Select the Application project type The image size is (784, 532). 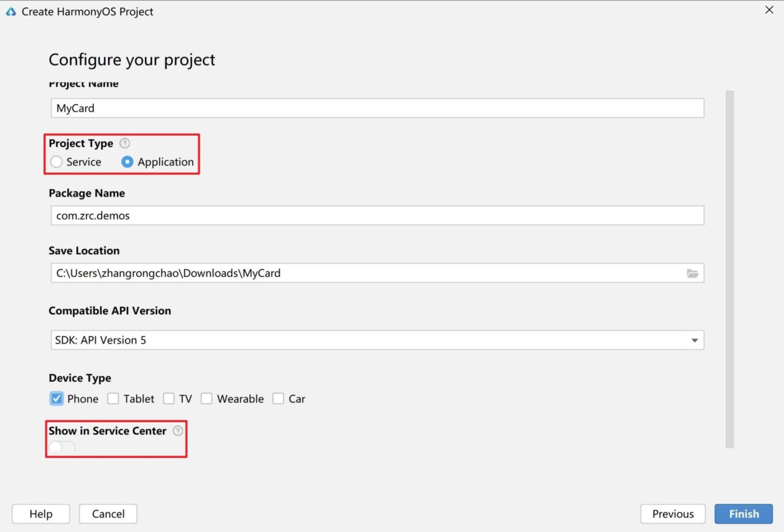point(127,162)
